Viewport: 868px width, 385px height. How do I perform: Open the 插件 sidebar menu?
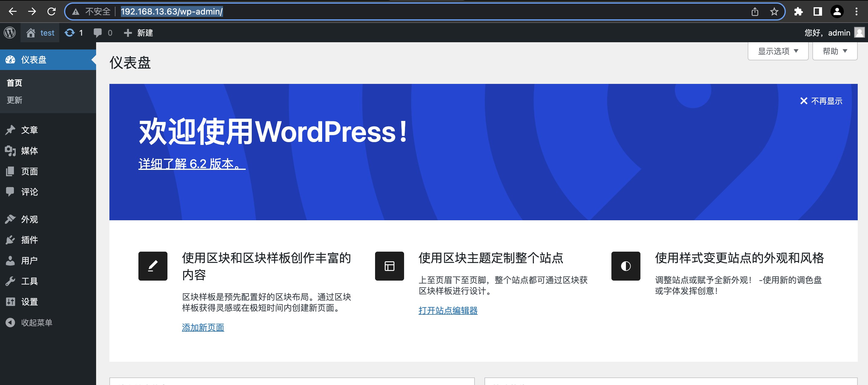pos(29,240)
